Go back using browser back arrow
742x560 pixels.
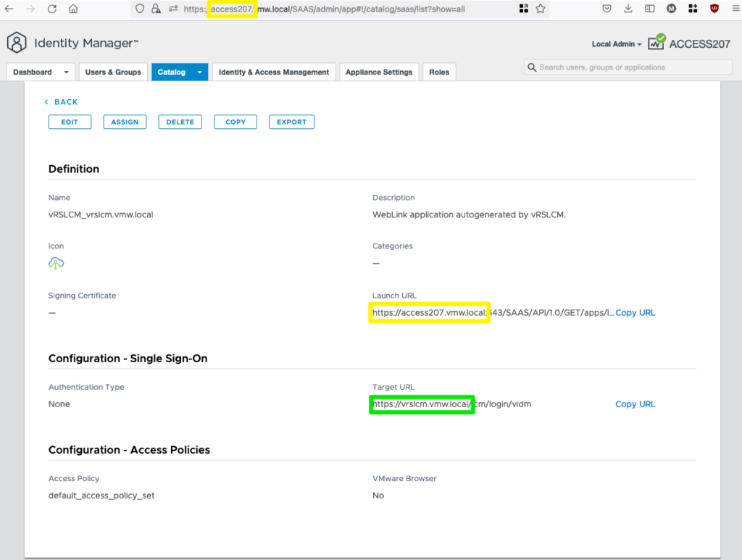tap(9, 9)
